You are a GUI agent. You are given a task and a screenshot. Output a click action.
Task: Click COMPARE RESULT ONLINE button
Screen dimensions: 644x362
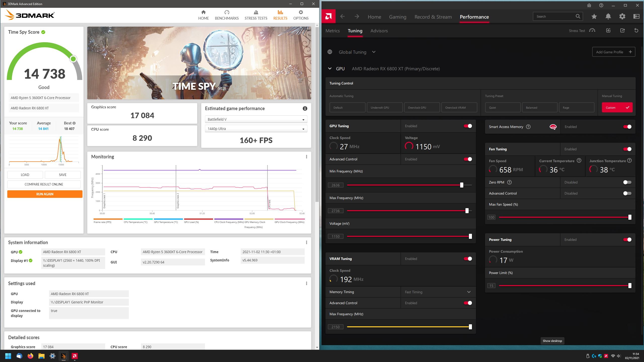coord(44,184)
